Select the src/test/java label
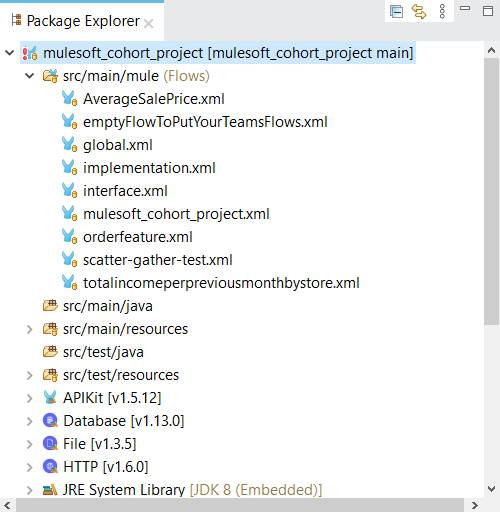The height and width of the screenshot is (514, 500). tap(103, 352)
